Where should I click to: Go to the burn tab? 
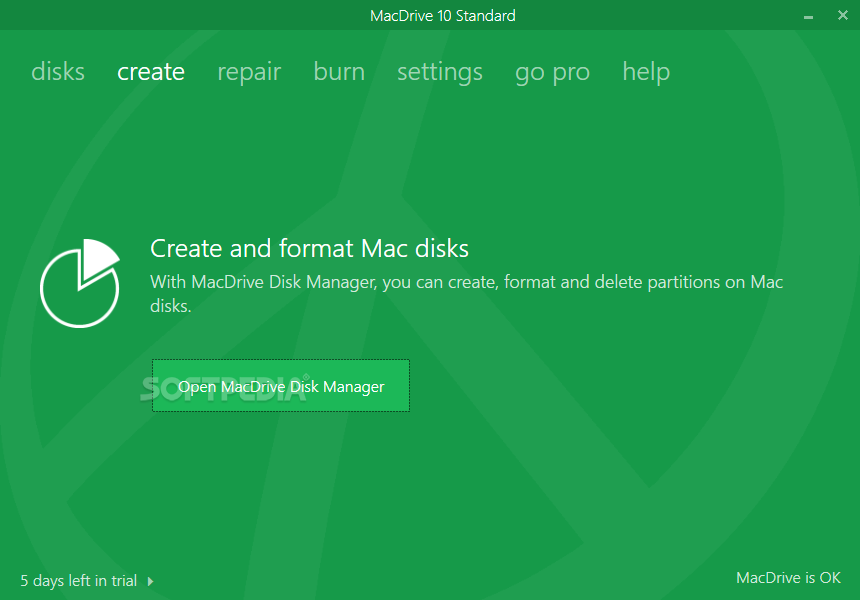[x=339, y=72]
